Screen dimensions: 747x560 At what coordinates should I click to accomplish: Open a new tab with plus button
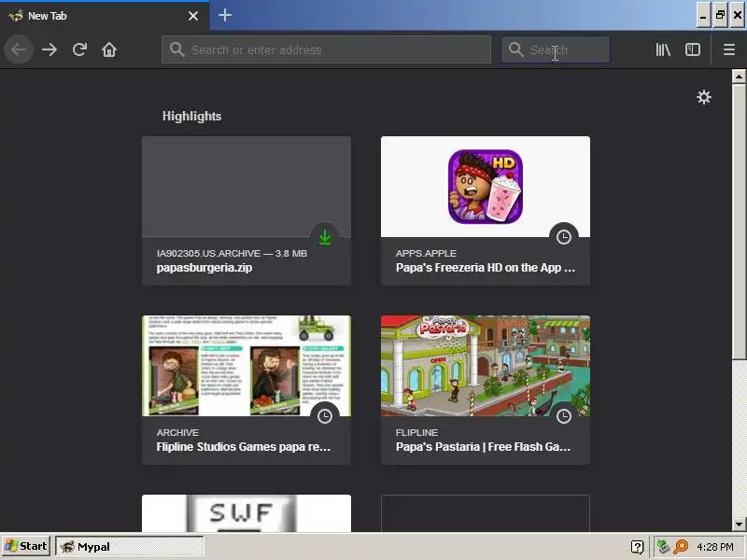point(225,15)
